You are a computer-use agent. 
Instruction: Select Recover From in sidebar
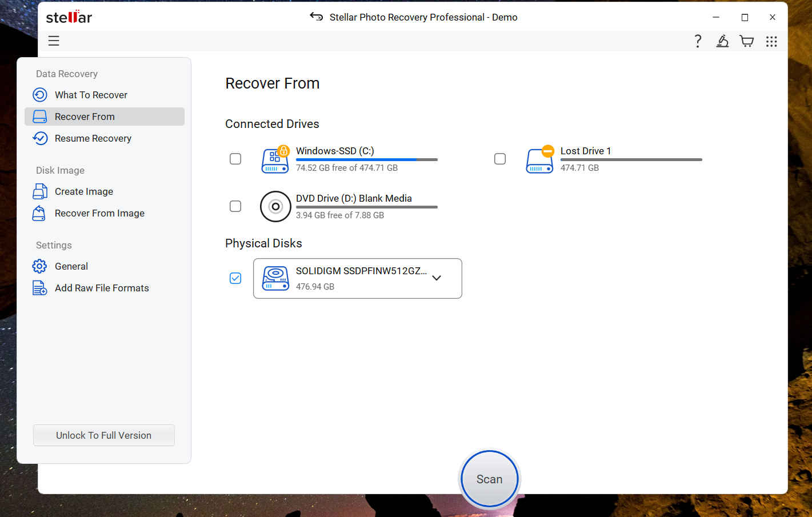[x=105, y=117]
